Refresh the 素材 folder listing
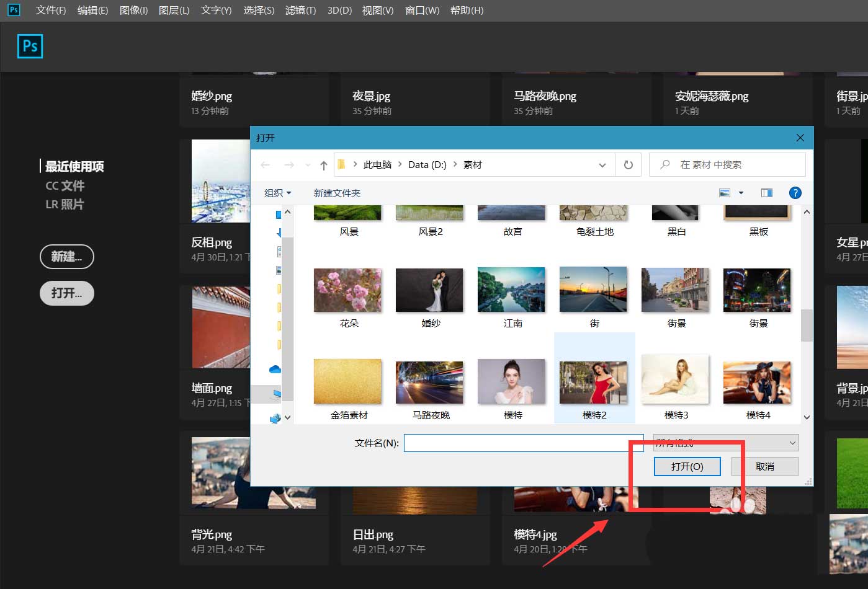Viewport: 868px width, 589px height. [x=629, y=165]
